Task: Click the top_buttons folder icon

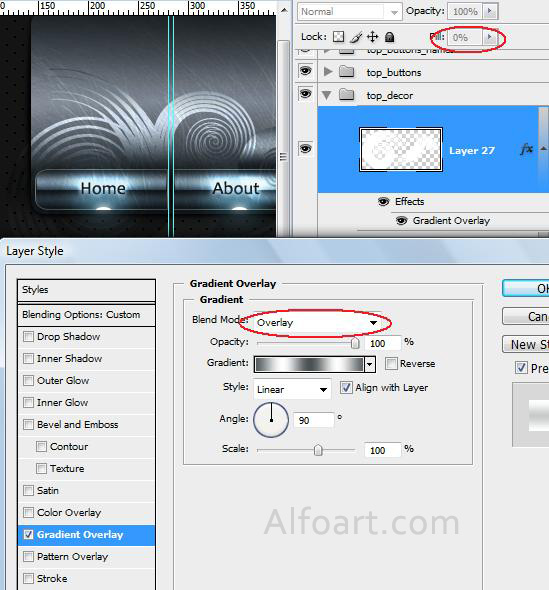Action: pos(346,71)
